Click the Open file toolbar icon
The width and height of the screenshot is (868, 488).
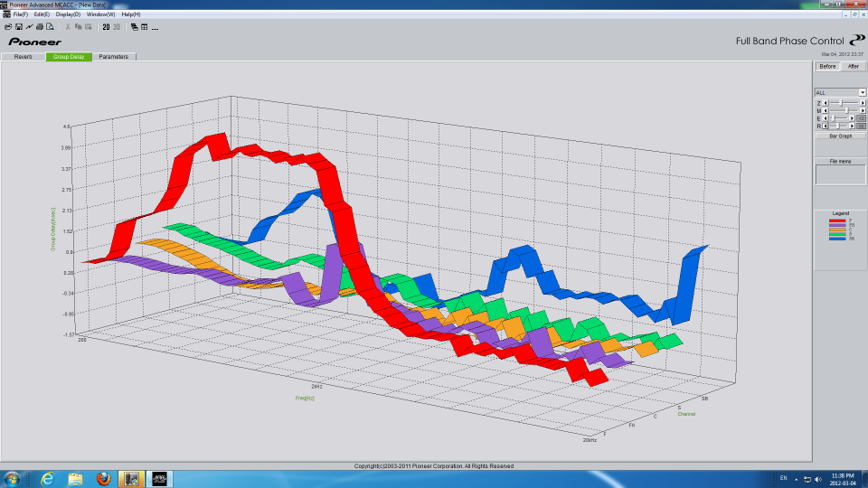coord(8,26)
